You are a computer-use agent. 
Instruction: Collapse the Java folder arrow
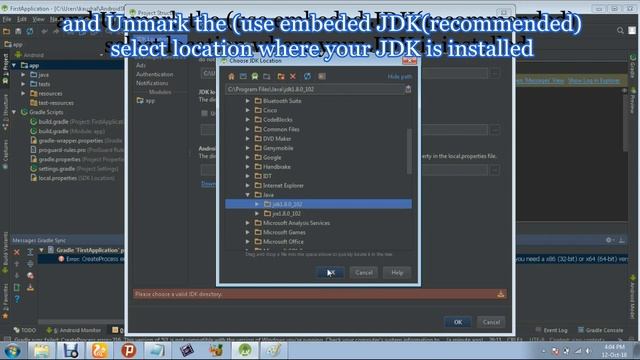(x=248, y=195)
